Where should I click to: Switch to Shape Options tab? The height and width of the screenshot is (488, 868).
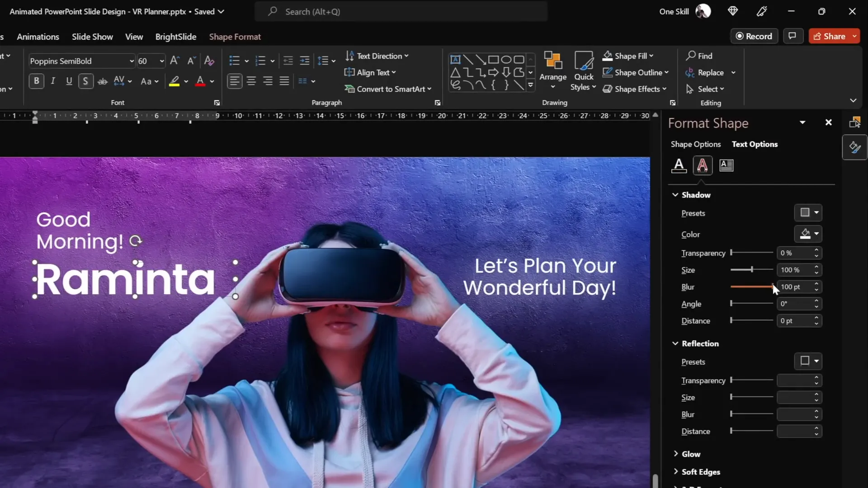click(695, 144)
